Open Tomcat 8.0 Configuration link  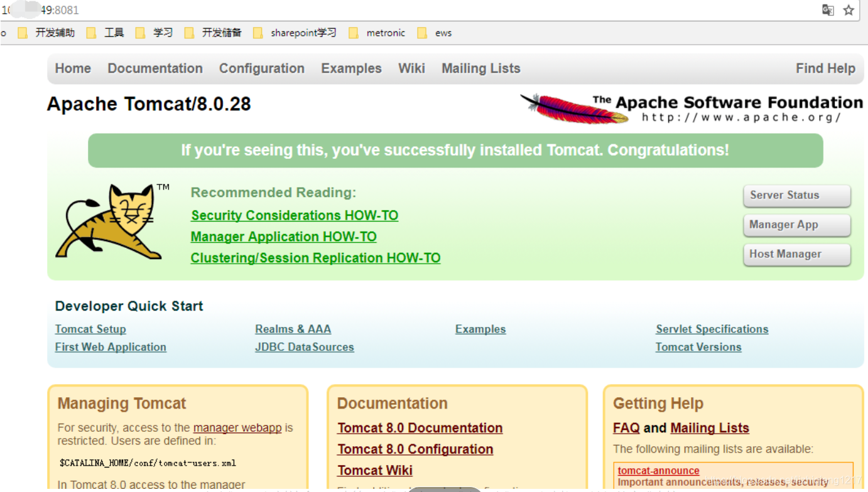(415, 449)
